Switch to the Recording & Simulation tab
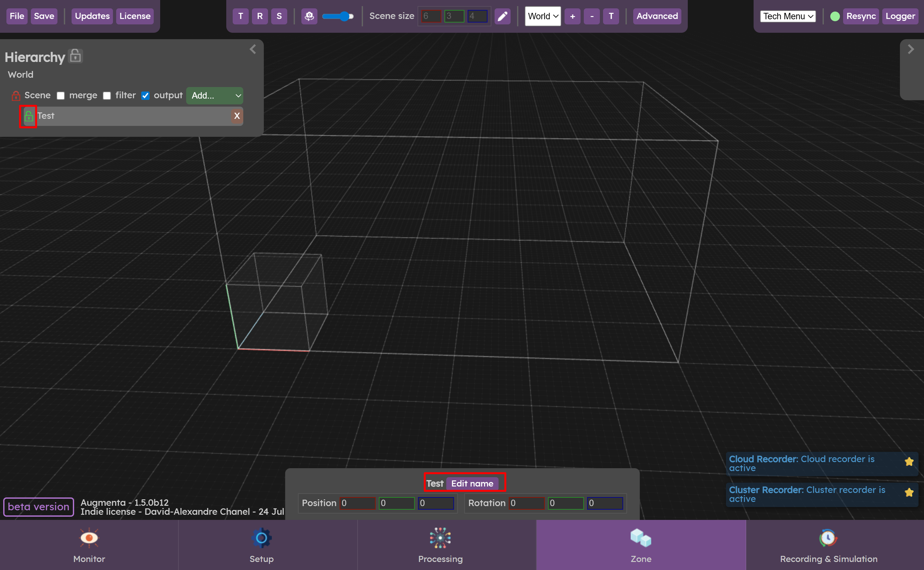The width and height of the screenshot is (924, 570). click(828, 545)
